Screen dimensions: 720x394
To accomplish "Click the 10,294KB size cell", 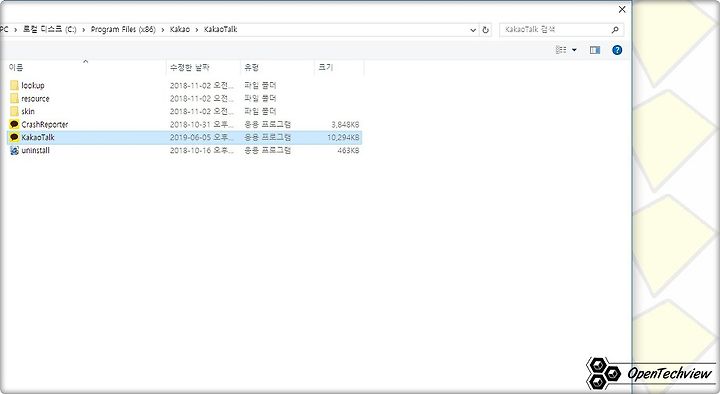I will point(343,137).
